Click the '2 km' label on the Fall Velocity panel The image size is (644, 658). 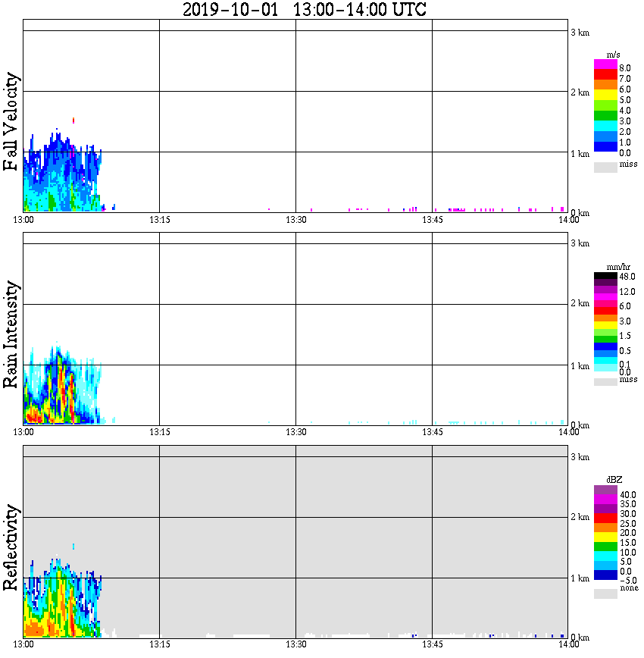point(580,92)
